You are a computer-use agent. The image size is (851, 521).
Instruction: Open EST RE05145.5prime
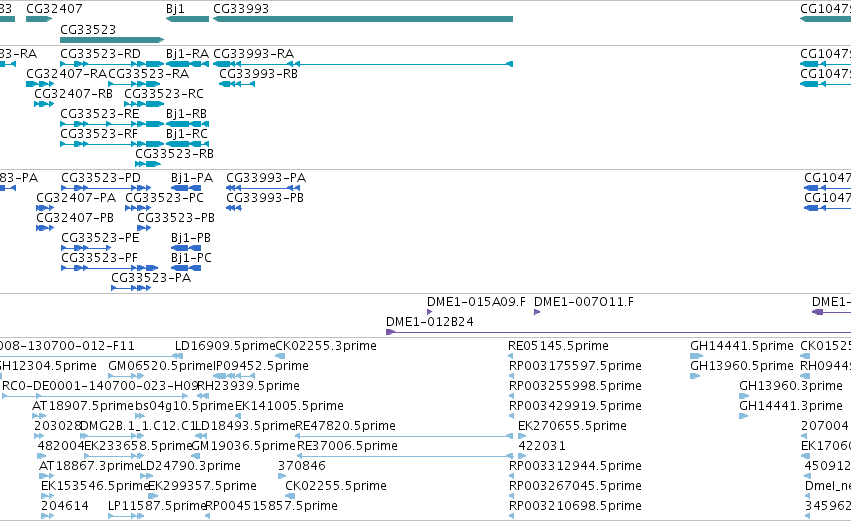511,356
